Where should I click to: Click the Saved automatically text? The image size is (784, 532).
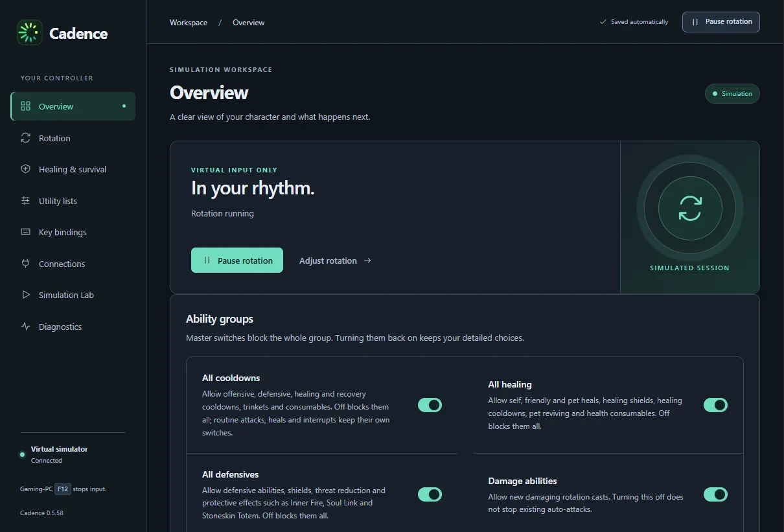point(640,22)
